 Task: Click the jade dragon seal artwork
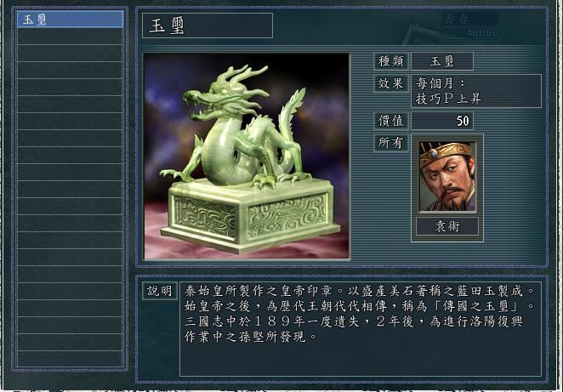coord(247,156)
